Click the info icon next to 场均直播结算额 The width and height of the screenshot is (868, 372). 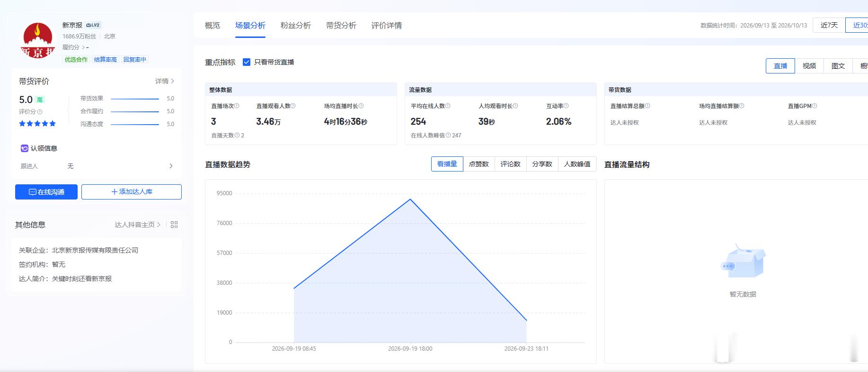742,106
